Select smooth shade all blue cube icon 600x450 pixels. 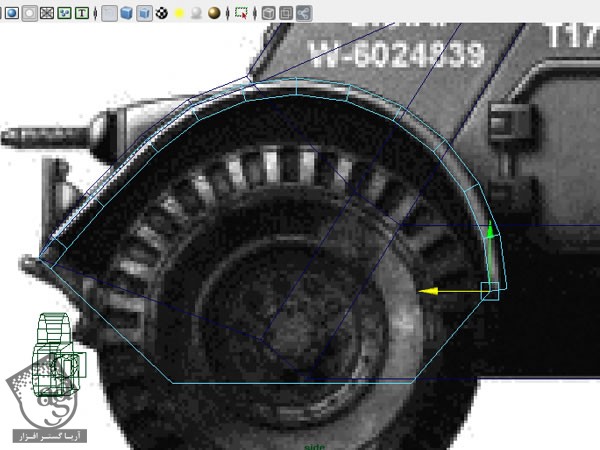(126, 14)
